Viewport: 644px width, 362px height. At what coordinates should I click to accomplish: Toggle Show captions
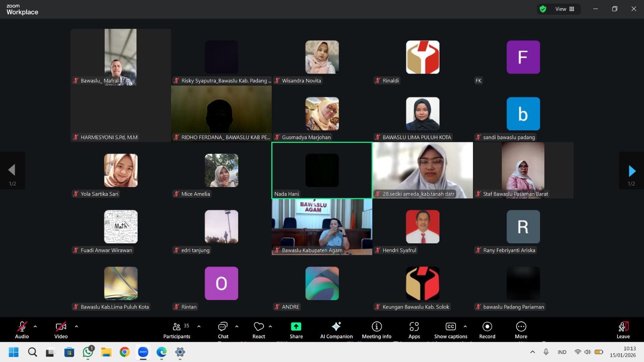[x=450, y=330]
